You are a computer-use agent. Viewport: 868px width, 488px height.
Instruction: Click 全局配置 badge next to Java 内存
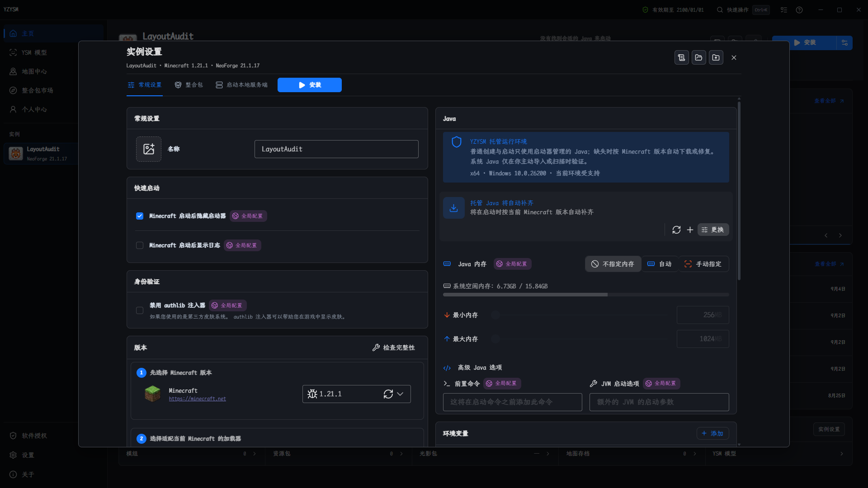pos(512,264)
